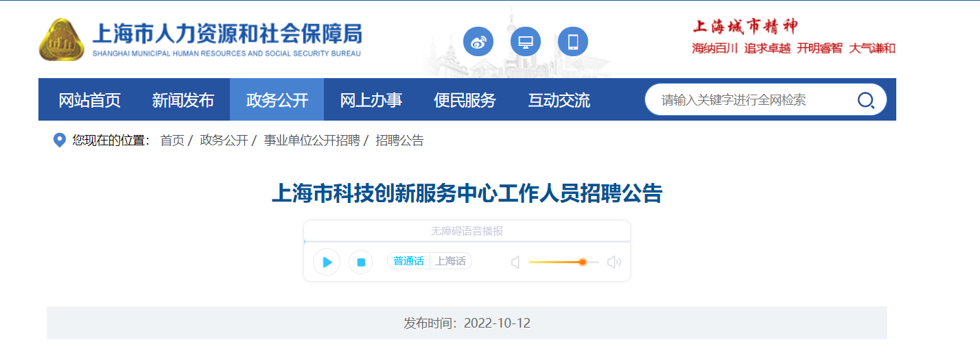Stop the audio broadcast
The image size is (980, 355).
pos(361,262)
